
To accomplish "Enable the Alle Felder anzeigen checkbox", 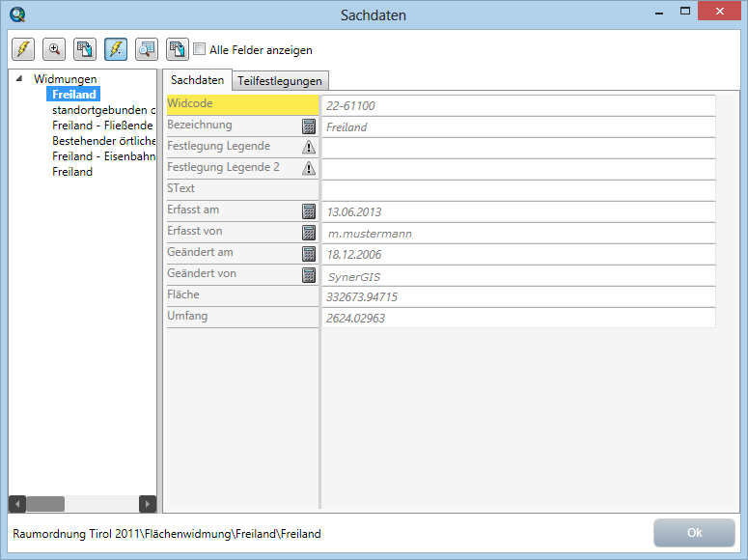I will (200, 50).
